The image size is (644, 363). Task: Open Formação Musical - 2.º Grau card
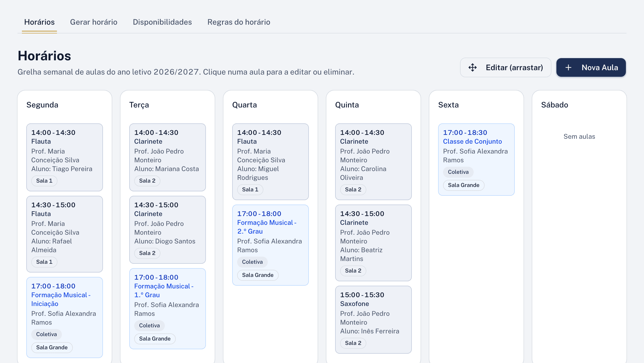(x=271, y=245)
